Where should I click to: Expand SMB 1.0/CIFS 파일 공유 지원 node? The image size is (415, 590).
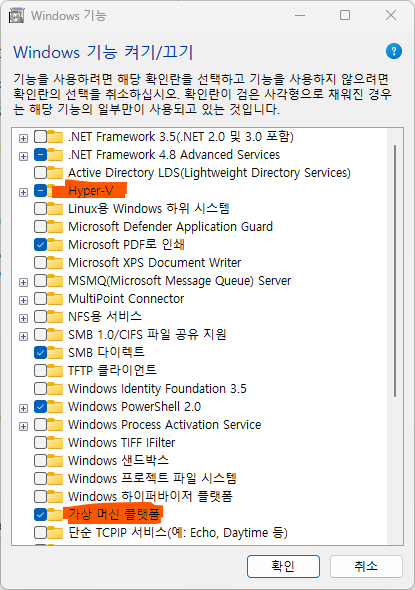[x=23, y=336]
